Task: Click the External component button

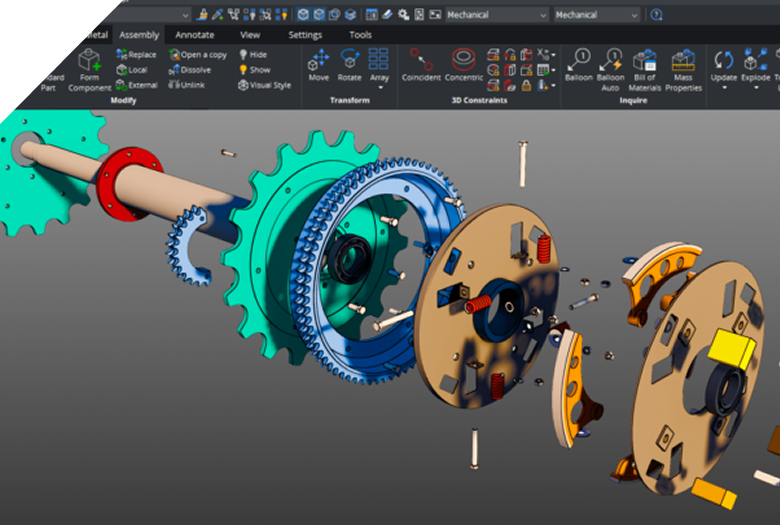Action: pyautogui.click(x=137, y=85)
